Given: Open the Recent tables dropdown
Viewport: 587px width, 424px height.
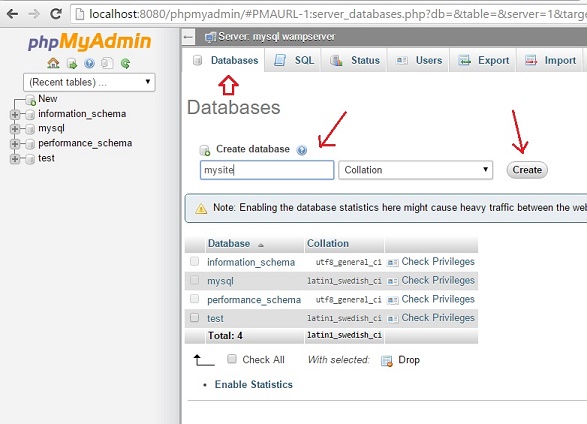Looking at the screenshot, I should coord(89,82).
